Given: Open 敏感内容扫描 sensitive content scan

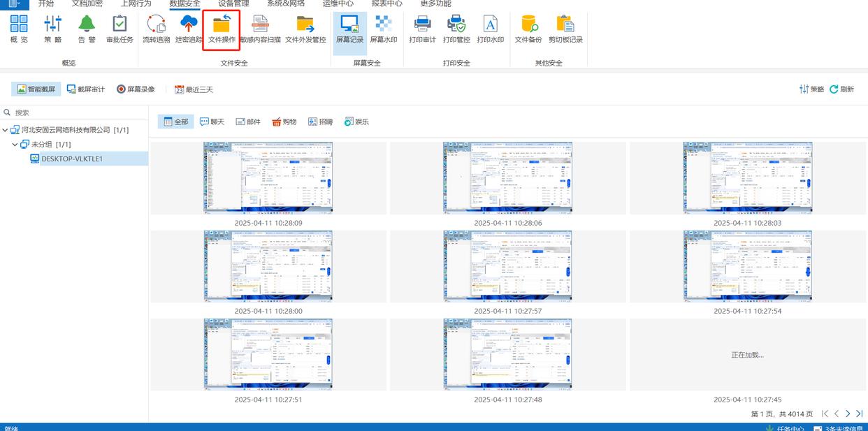Looking at the screenshot, I should point(260,29).
